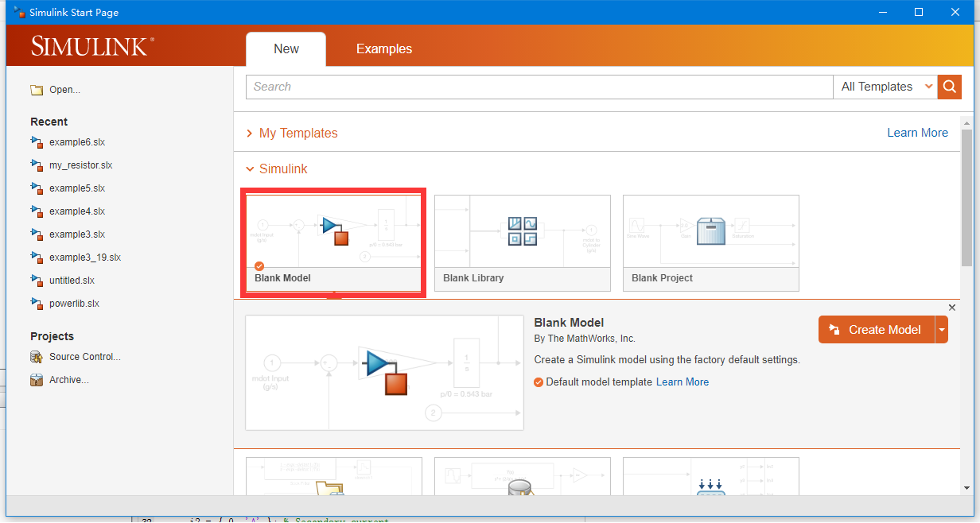Maximize the Simulink Start Page window
This screenshot has height=523, width=980.
[919, 12]
